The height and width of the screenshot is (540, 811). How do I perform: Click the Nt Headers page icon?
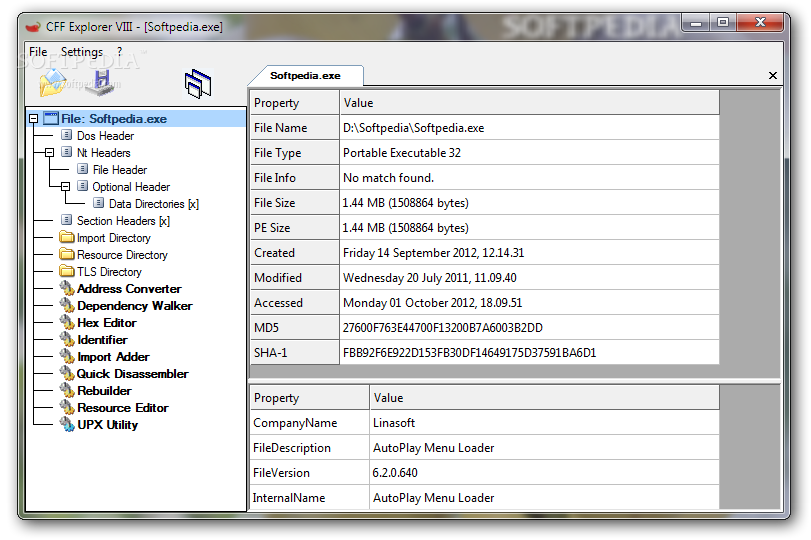pos(66,152)
